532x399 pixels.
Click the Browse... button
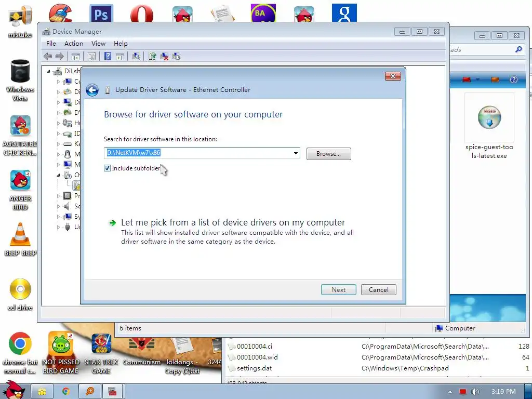(x=328, y=154)
